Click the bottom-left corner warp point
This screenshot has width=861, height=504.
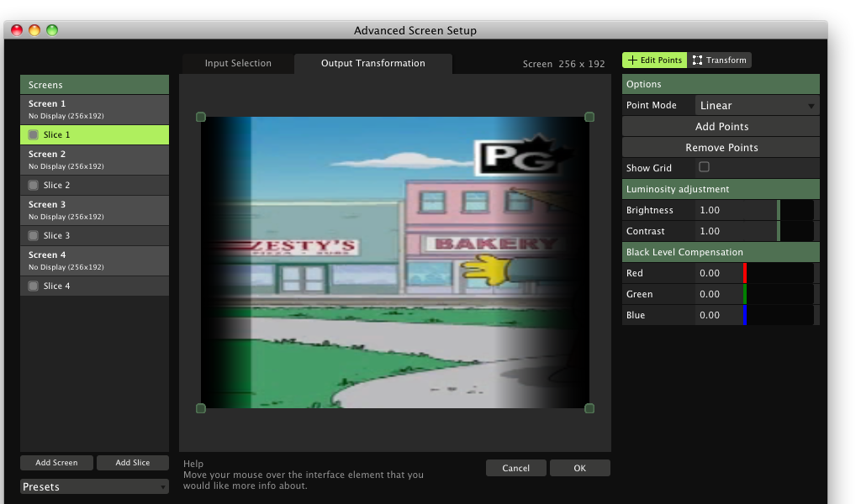[201, 408]
